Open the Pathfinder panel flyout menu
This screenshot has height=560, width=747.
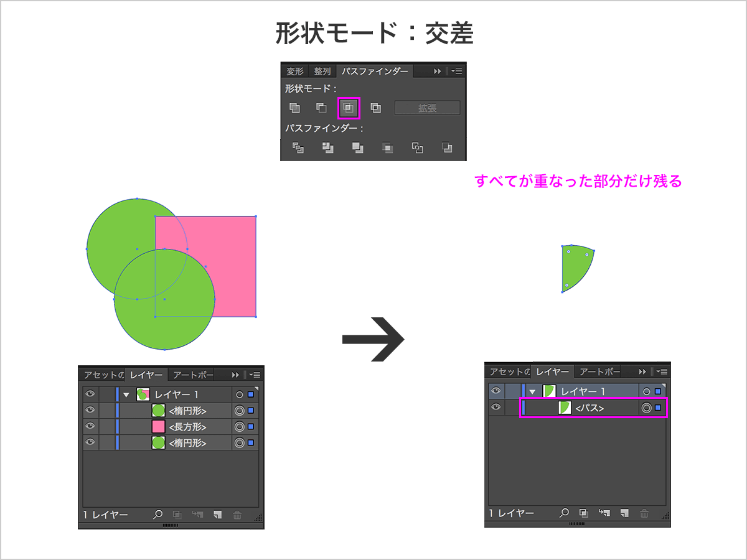[457, 70]
